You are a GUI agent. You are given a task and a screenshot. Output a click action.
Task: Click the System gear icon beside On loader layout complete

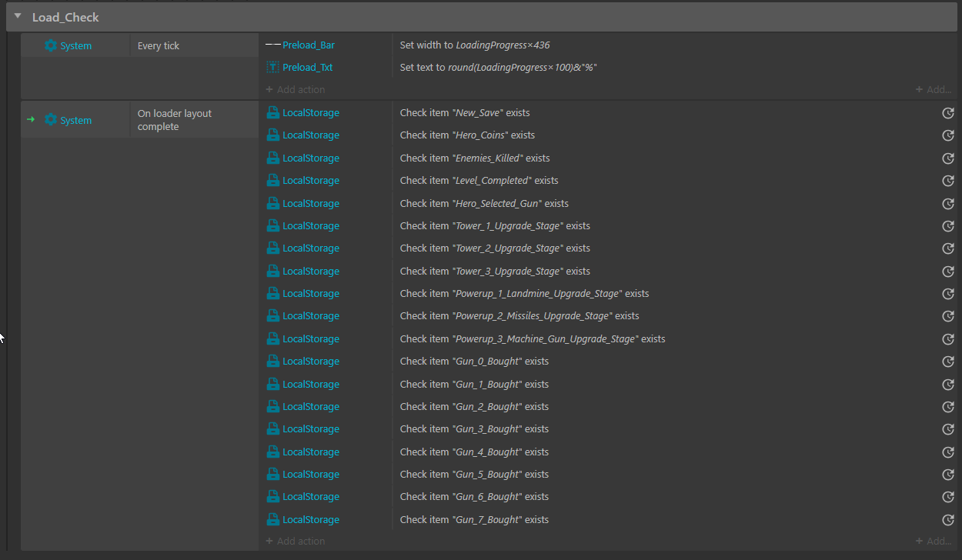click(x=51, y=120)
